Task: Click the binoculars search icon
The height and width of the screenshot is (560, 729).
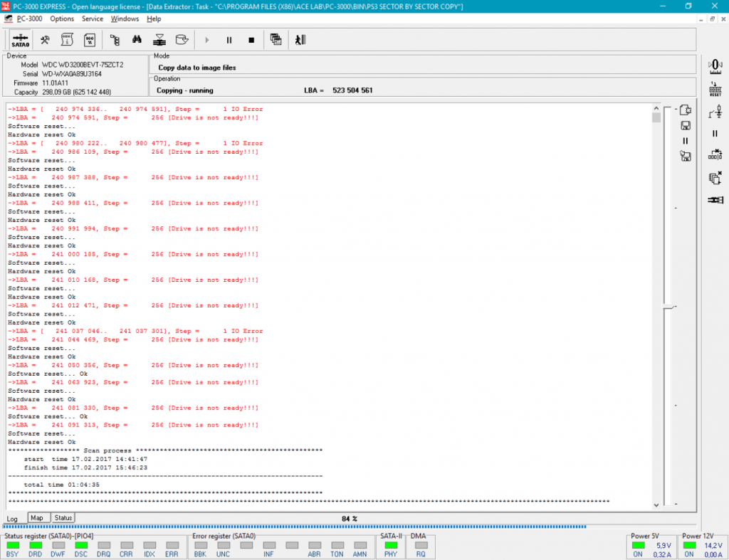Action: [137, 40]
